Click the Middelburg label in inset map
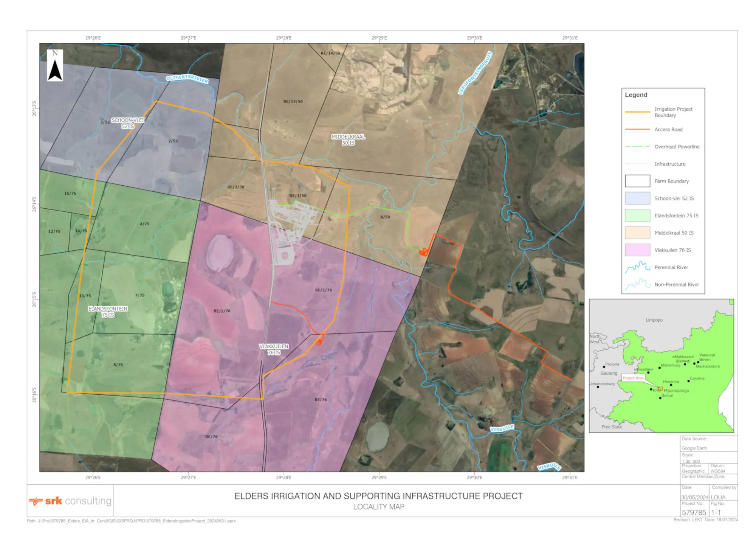 (670, 365)
